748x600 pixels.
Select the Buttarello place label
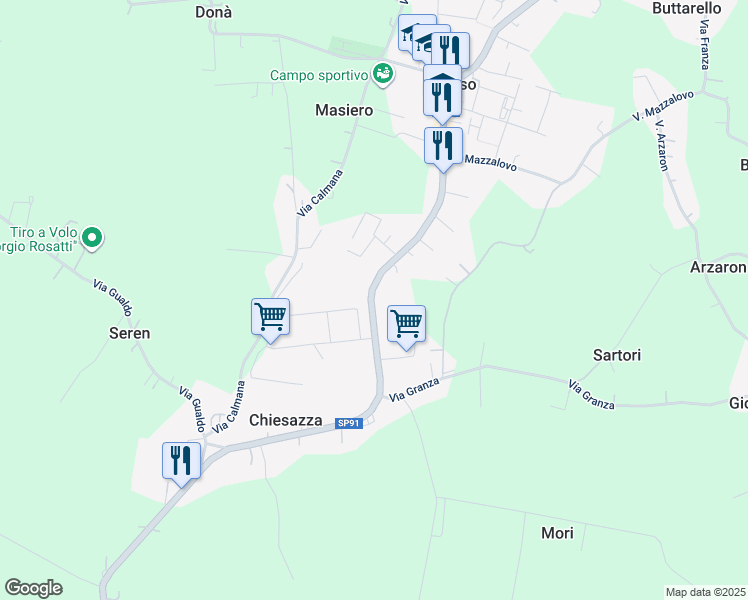point(686,8)
